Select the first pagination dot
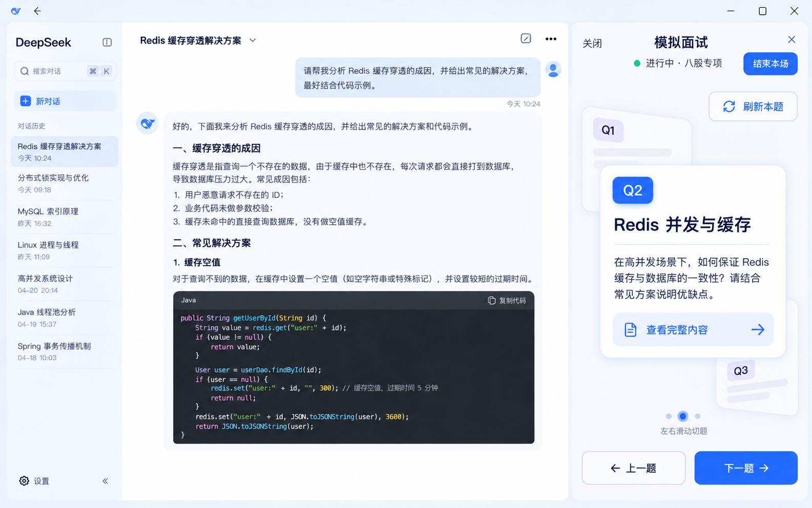Screen dimensions: 812x508 coord(669,416)
